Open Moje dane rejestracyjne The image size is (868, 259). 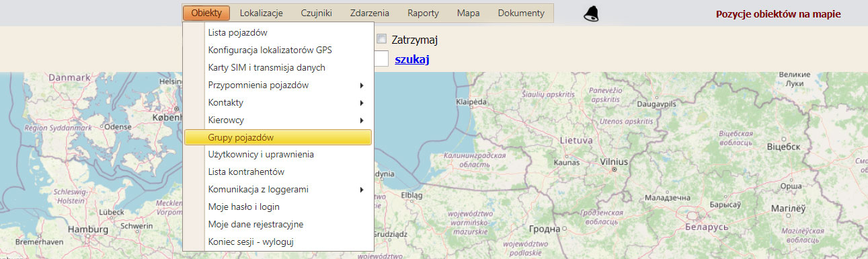tap(278, 225)
